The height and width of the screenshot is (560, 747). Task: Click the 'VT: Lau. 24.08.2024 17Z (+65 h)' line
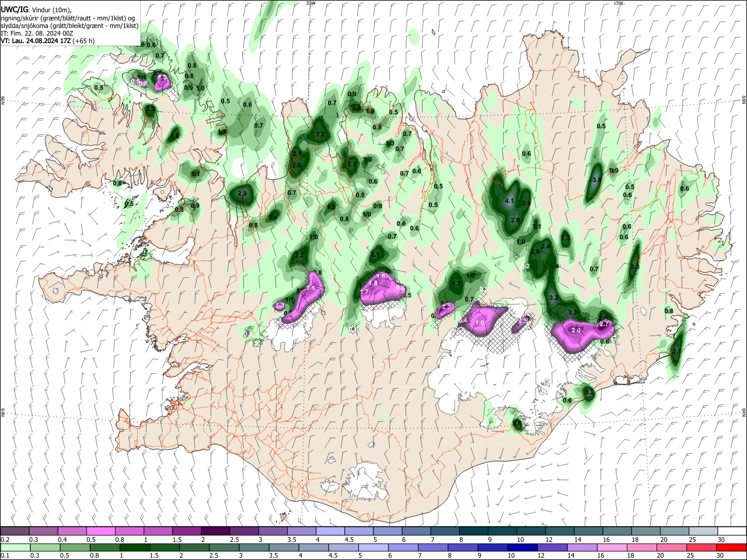coord(48,41)
